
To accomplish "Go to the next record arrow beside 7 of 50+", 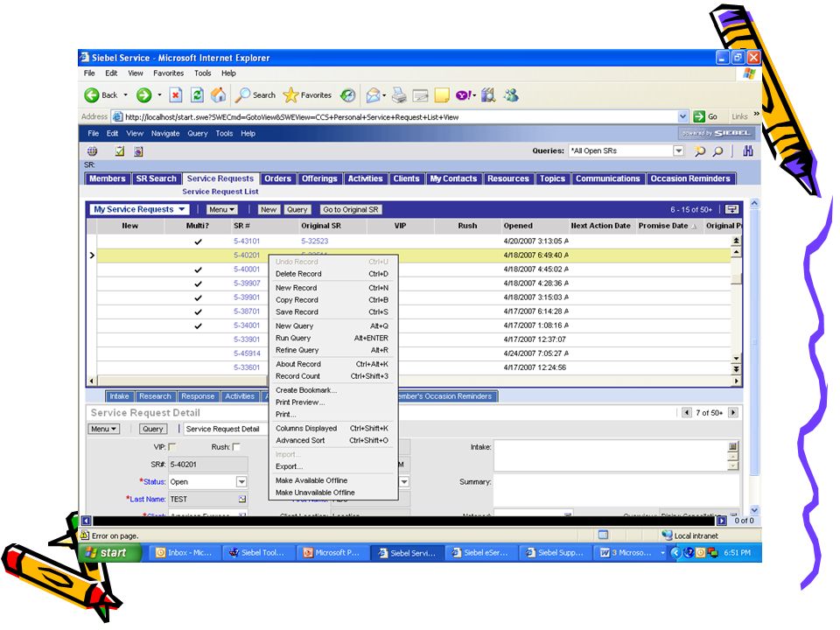I will coord(733,412).
